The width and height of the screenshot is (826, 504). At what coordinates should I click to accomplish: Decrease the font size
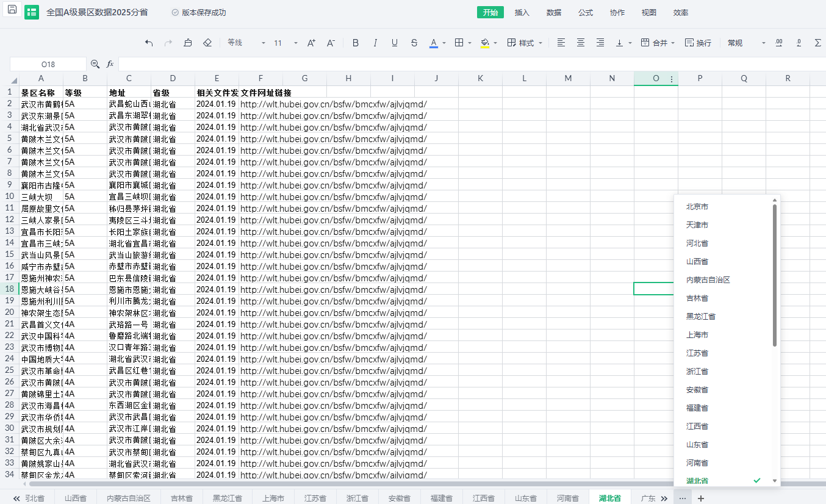pos(331,43)
